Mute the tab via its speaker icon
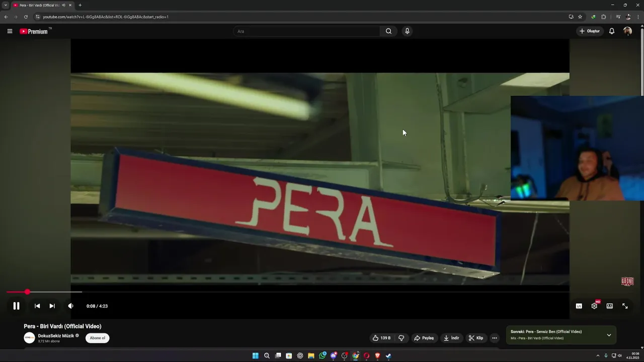Image resolution: width=644 pixels, height=362 pixels. 63,5
